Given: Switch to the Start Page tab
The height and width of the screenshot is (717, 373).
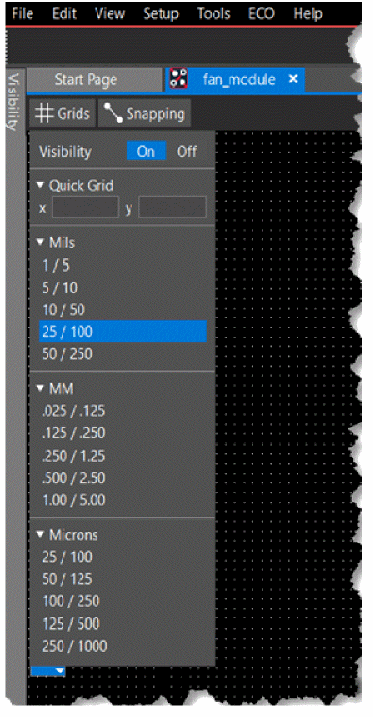Looking at the screenshot, I should coord(86,80).
